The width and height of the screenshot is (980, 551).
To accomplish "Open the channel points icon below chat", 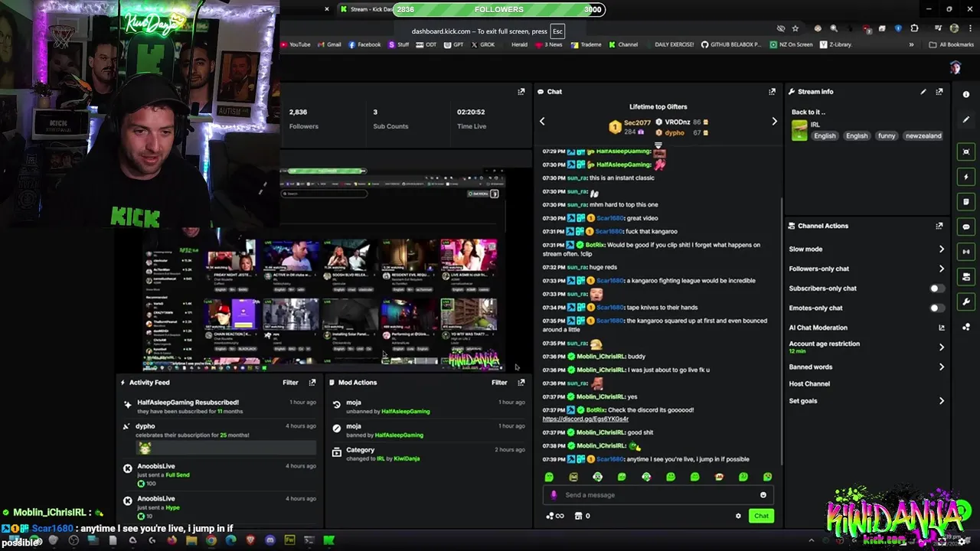I will tap(555, 516).
